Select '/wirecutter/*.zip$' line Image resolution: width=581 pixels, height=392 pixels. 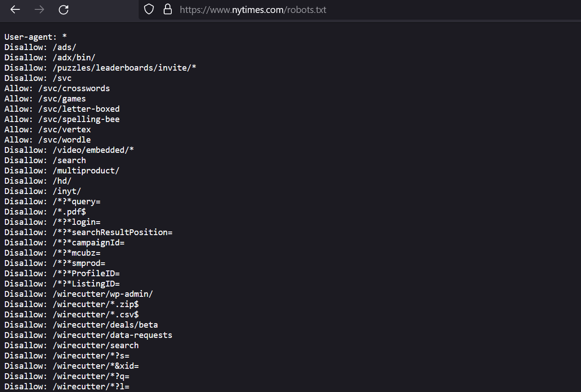coord(72,304)
